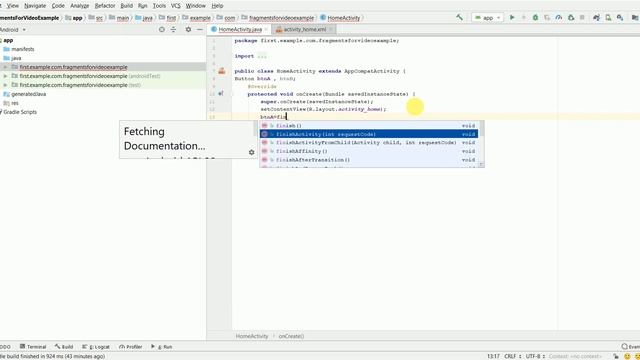Viewport: 640px width, 360px height.
Task: Open the SDK Manager icon
Action: 620,18
